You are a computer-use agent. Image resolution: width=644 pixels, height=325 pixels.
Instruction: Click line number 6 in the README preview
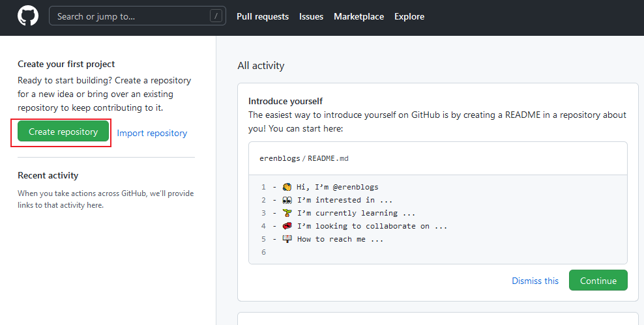click(263, 252)
